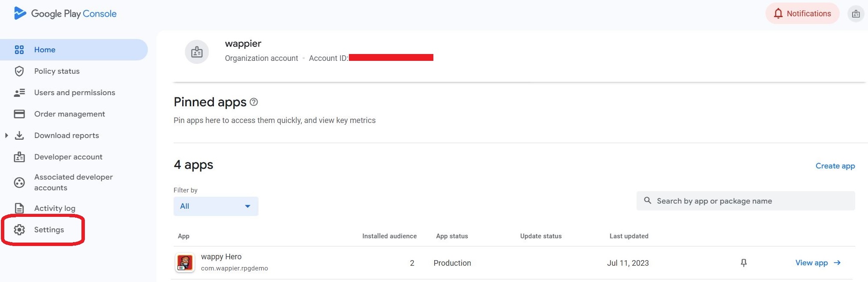Viewport: 868px width, 282px height.
Task: Click the App status column header
Action: (452, 236)
